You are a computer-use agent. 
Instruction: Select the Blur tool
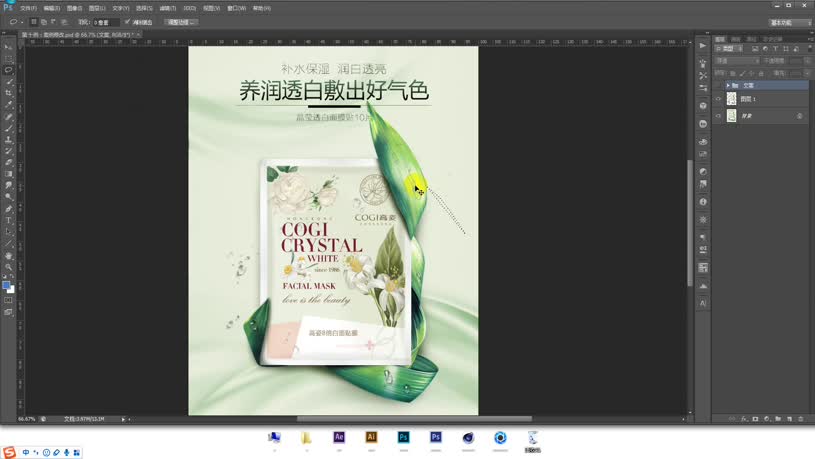[8, 185]
